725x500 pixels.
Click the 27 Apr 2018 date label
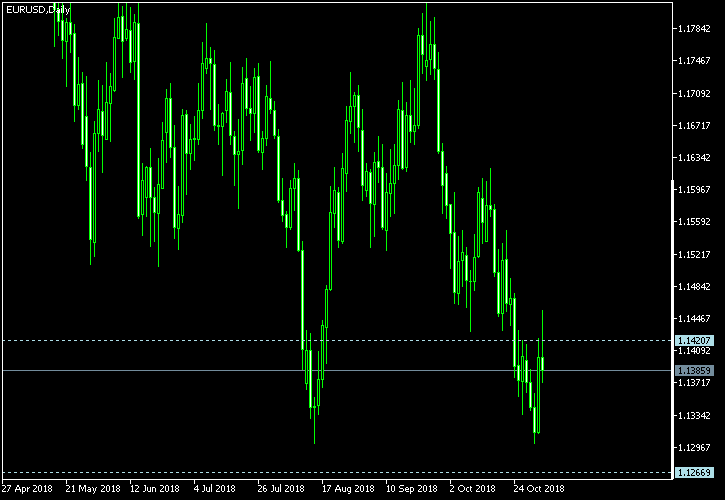click(x=27, y=488)
